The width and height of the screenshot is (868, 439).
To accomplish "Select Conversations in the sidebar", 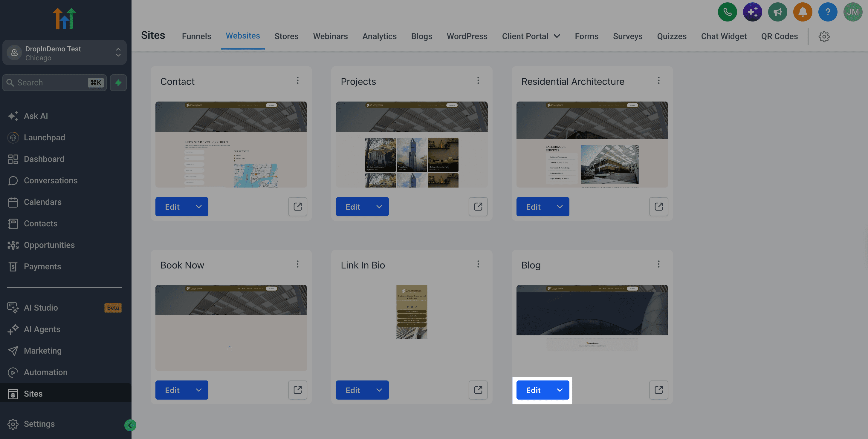I will 51,180.
